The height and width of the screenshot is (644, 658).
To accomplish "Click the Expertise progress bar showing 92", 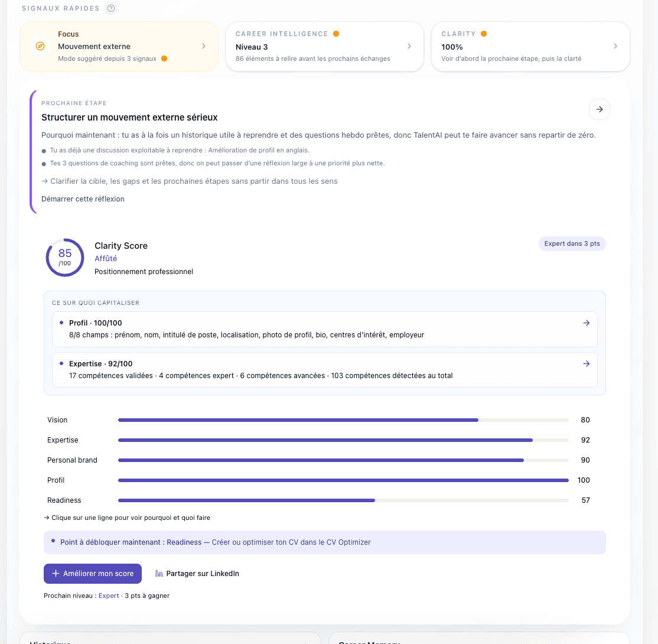I will tap(343, 440).
